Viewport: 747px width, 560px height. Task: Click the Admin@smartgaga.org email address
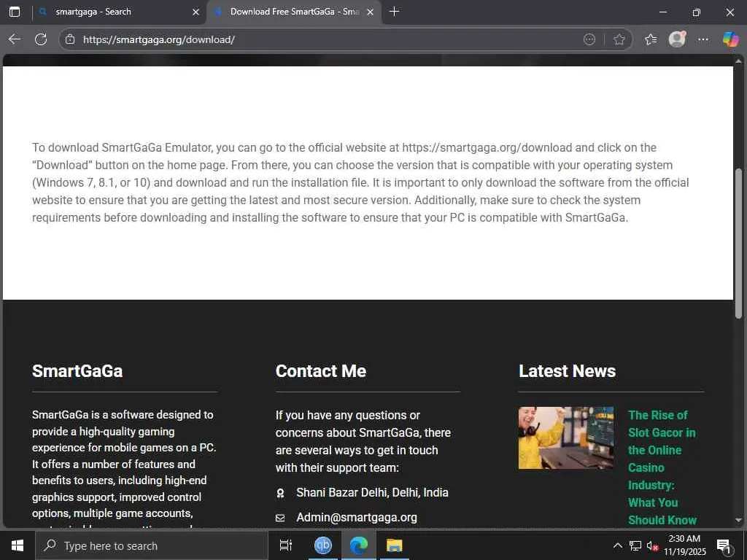[x=356, y=517]
